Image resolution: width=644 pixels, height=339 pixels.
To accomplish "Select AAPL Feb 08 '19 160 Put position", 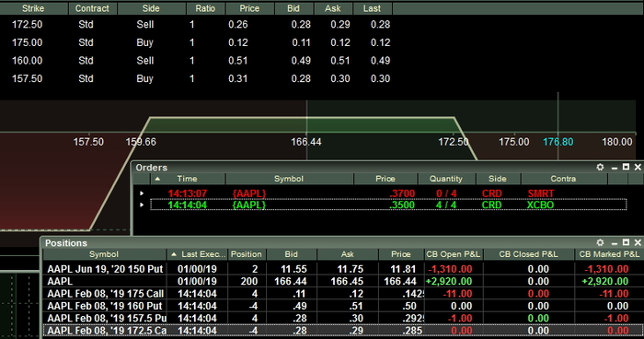I will (343, 306).
